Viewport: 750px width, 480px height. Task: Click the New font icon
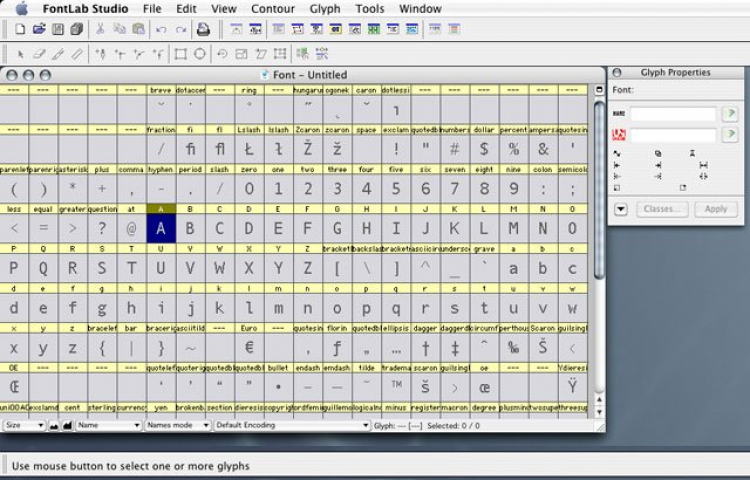[x=20, y=29]
